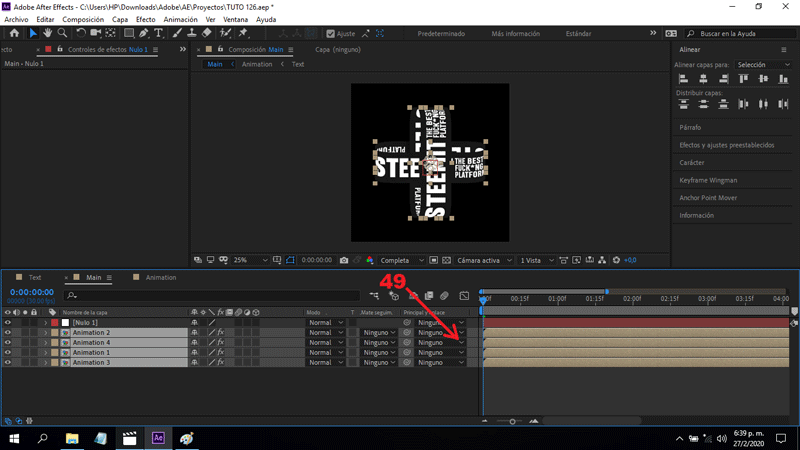This screenshot has width=800, height=450.
Task: Expand the Nulo 1 layer properties
Action: 45,322
